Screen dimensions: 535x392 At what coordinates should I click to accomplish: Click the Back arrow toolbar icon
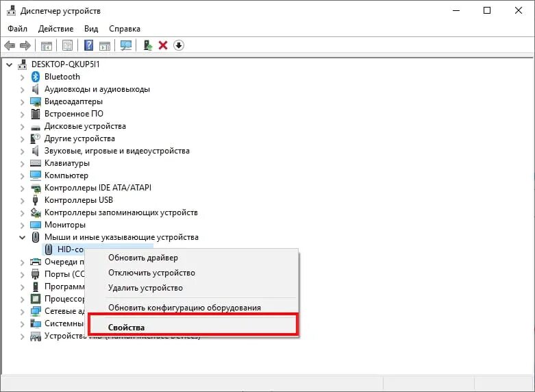pyautogui.click(x=10, y=45)
